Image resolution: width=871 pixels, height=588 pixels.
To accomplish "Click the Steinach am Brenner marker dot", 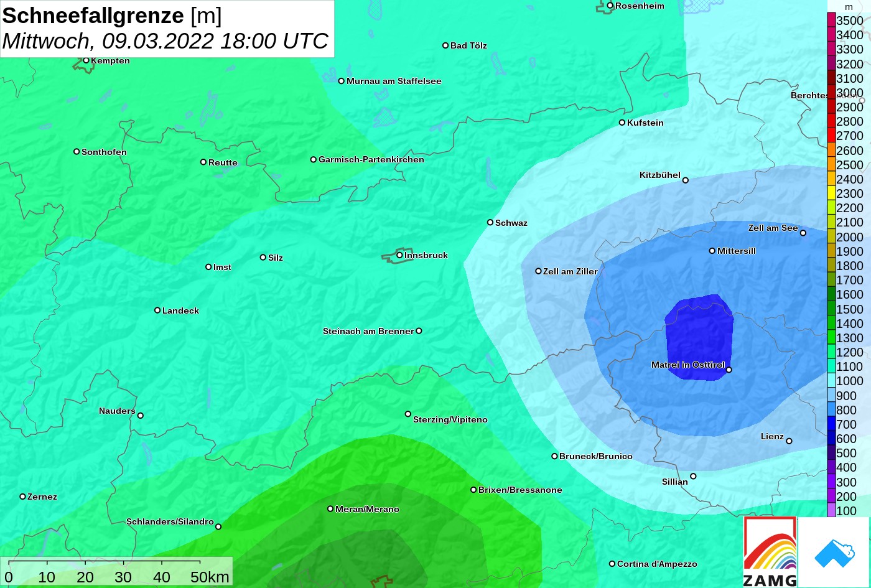I will coord(419,331).
